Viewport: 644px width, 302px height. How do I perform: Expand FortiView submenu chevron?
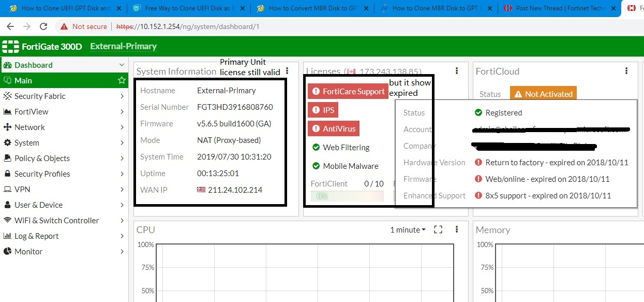click(x=122, y=111)
